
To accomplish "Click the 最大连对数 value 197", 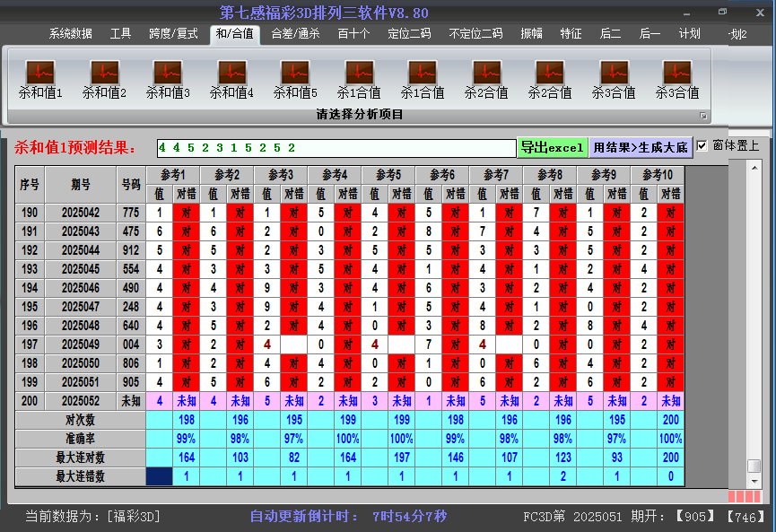I will (401, 458).
